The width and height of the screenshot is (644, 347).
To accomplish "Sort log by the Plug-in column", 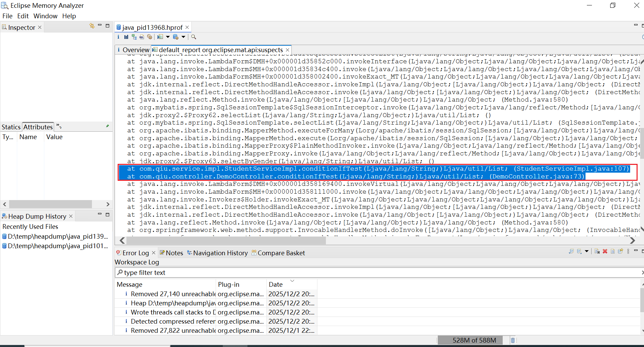I will pyautogui.click(x=241, y=284).
